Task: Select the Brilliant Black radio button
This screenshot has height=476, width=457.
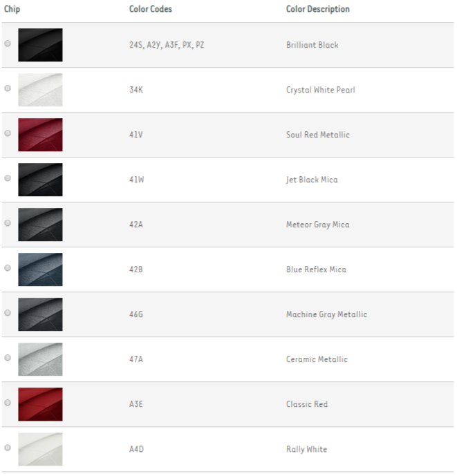Action: pos(8,44)
